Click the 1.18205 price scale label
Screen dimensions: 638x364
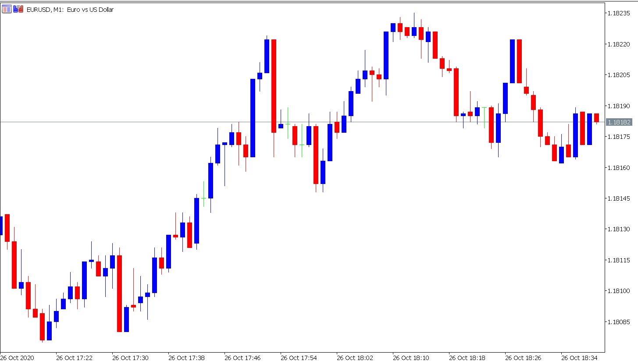[x=619, y=75]
